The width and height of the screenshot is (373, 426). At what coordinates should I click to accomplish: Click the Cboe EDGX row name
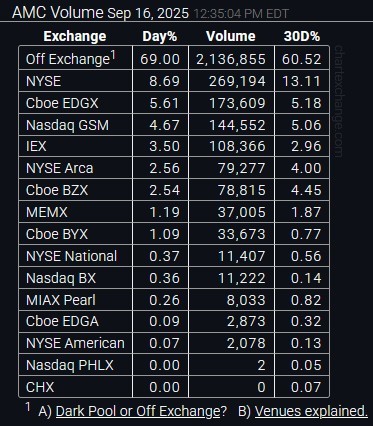[x=62, y=103]
